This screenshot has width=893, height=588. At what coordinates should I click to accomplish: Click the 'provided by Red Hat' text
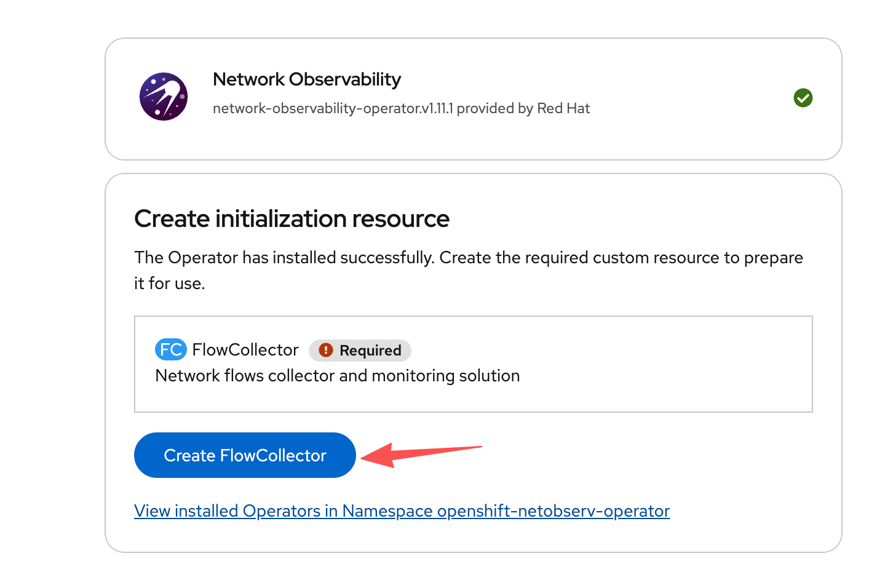(x=523, y=109)
